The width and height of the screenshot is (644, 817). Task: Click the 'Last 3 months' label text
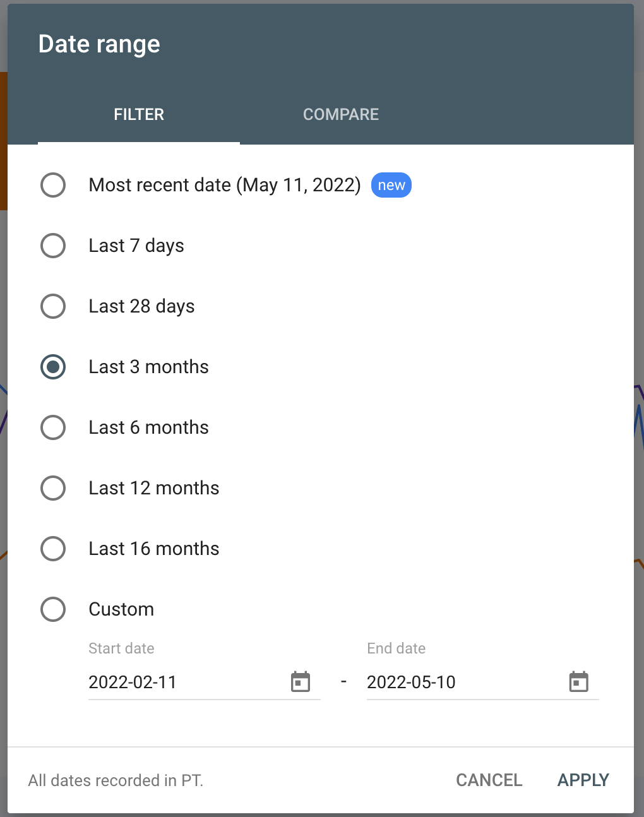click(x=148, y=367)
